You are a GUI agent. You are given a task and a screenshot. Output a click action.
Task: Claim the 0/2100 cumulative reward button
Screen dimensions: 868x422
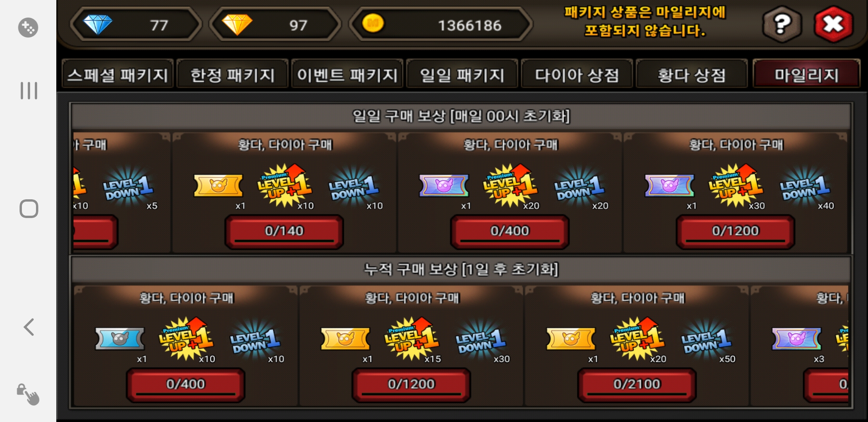tap(637, 384)
